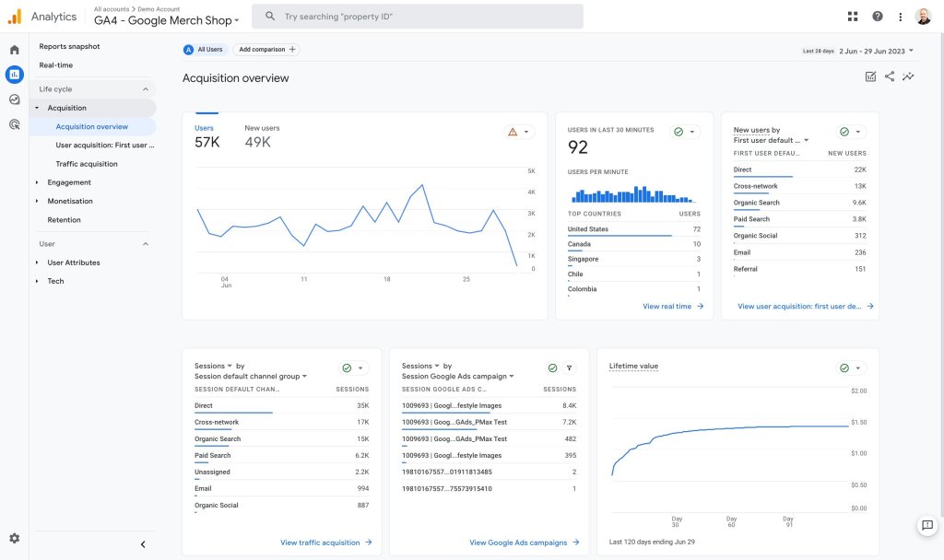Viewport: 944px width, 560px height.
Task: Click the Customize report pencil icon
Action: pos(870,76)
